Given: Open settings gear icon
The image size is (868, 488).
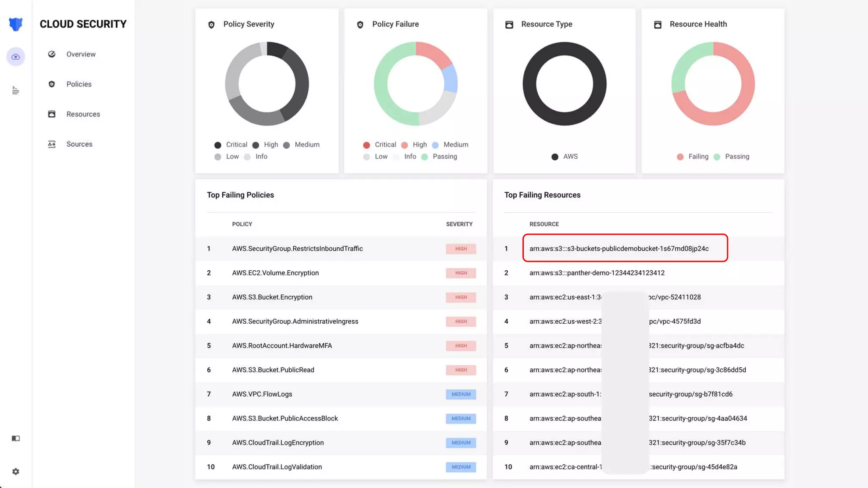Looking at the screenshot, I should click(16, 471).
